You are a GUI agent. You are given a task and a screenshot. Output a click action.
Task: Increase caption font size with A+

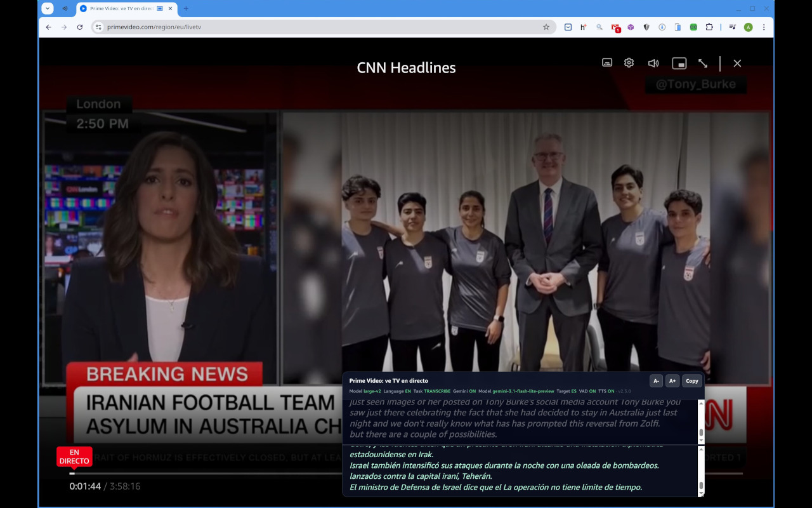672,381
